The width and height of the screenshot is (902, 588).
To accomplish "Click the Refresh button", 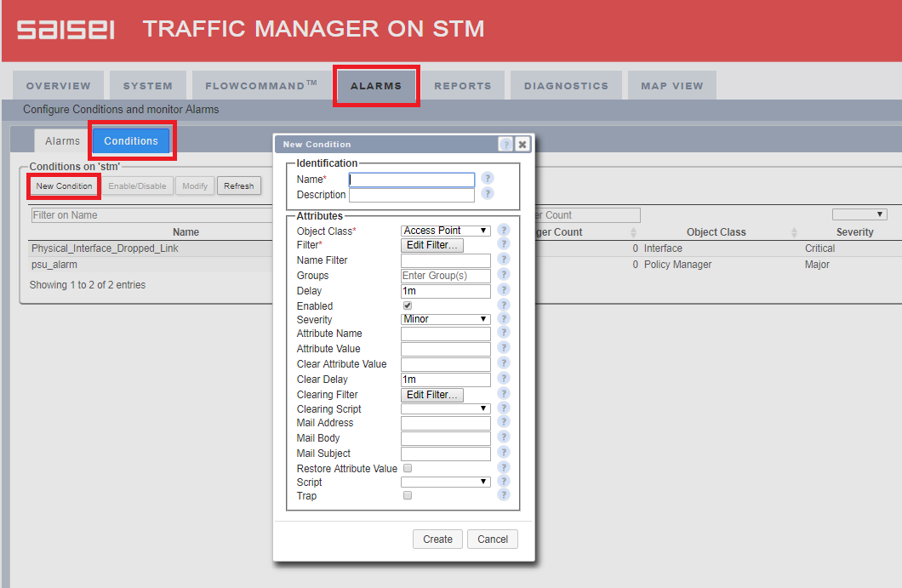I will point(239,186).
